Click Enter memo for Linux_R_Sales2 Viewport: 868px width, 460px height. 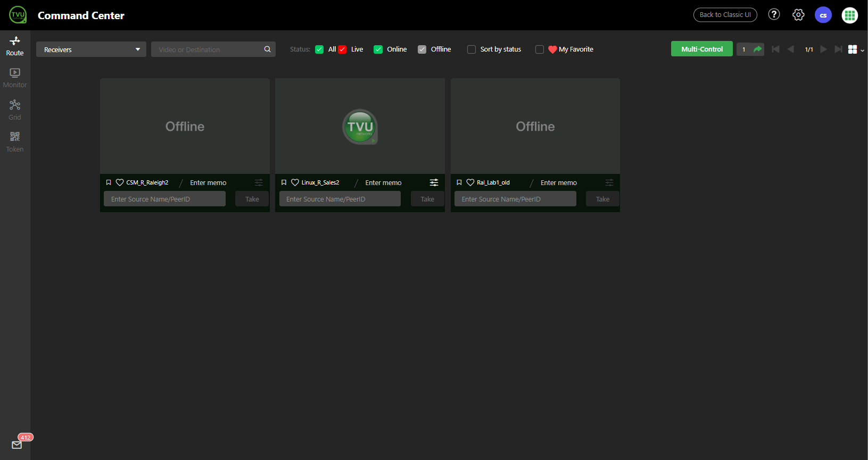[x=383, y=182]
